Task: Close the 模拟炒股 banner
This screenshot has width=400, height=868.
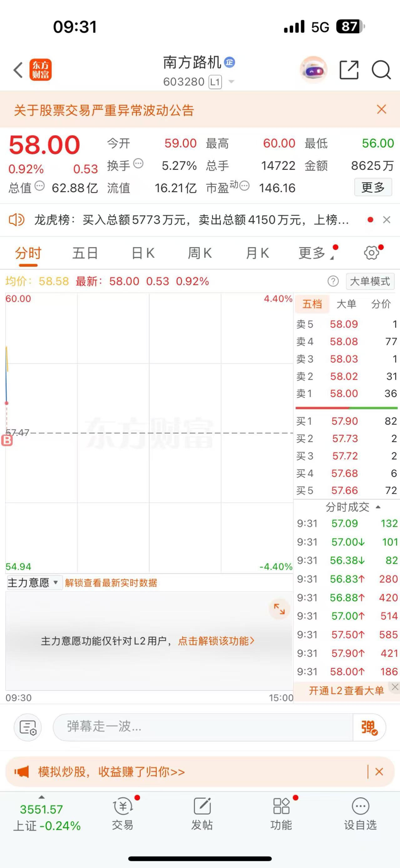Action: click(x=379, y=771)
